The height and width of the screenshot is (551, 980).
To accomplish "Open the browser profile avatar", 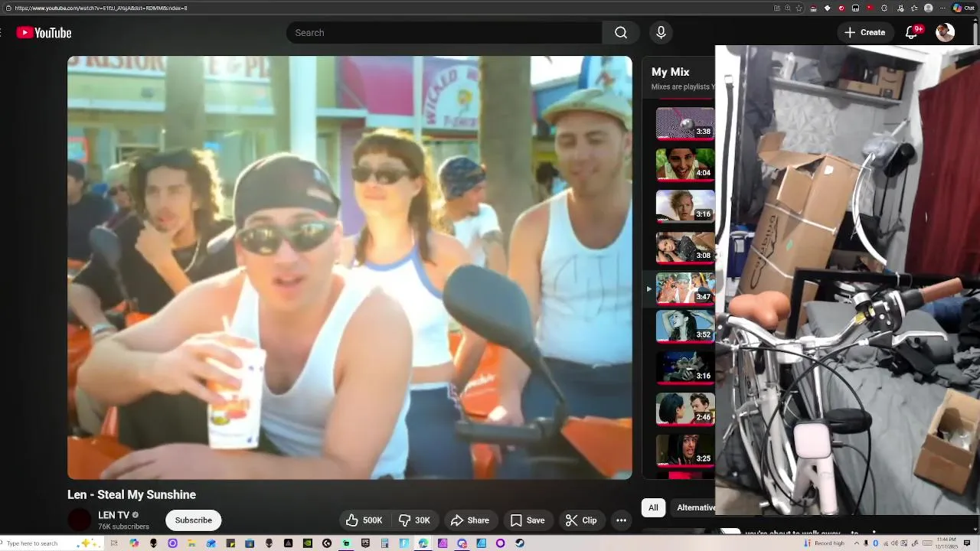I will [928, 8].
